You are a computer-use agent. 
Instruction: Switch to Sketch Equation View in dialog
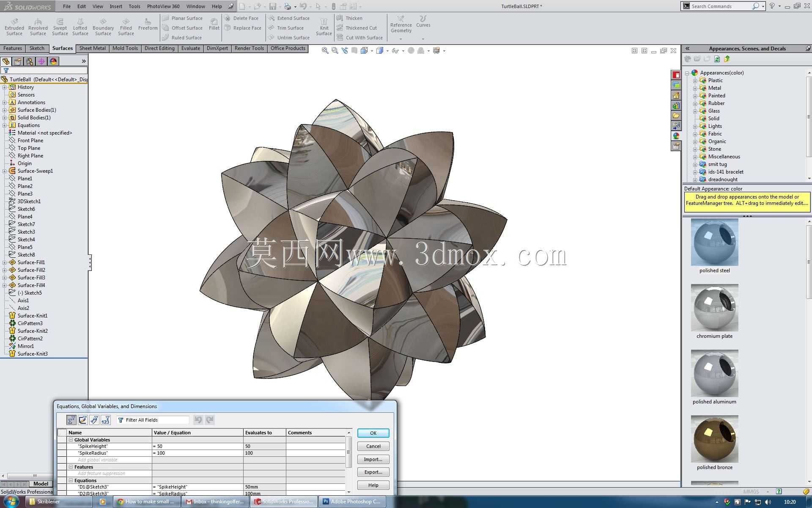(x=83, y=420)
